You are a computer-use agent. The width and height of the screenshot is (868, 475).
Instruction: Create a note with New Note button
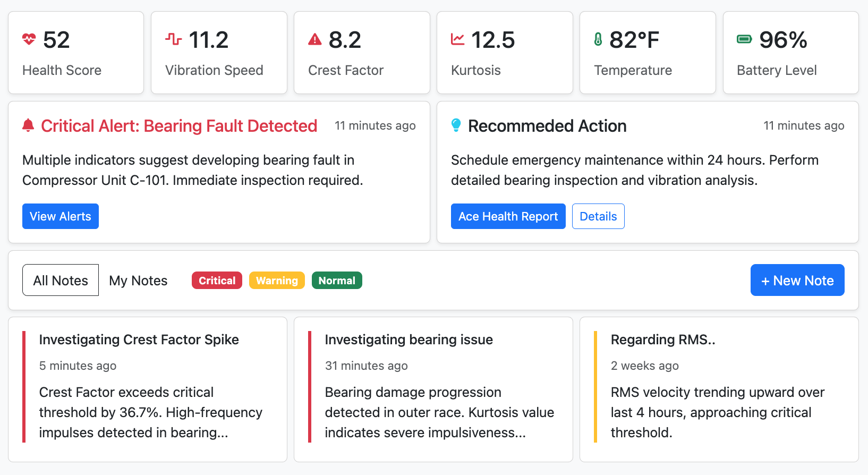pos(797,281)
